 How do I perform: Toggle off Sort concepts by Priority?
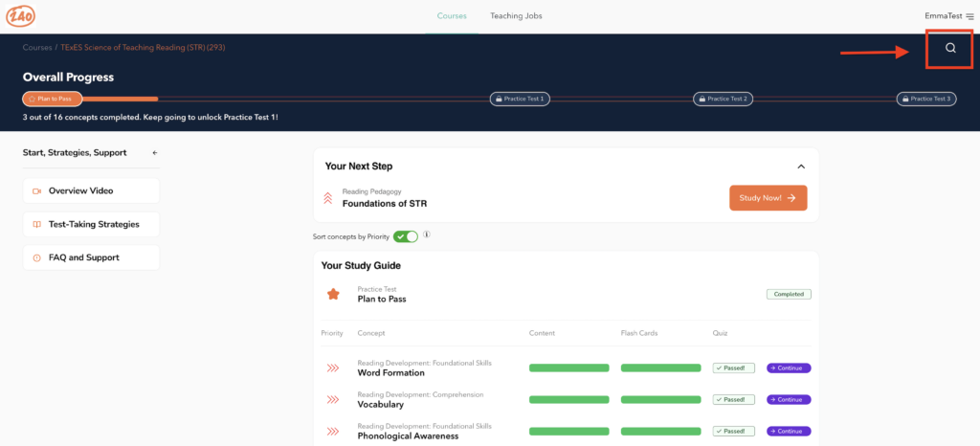pyautogui.click(x=406, y=236)
